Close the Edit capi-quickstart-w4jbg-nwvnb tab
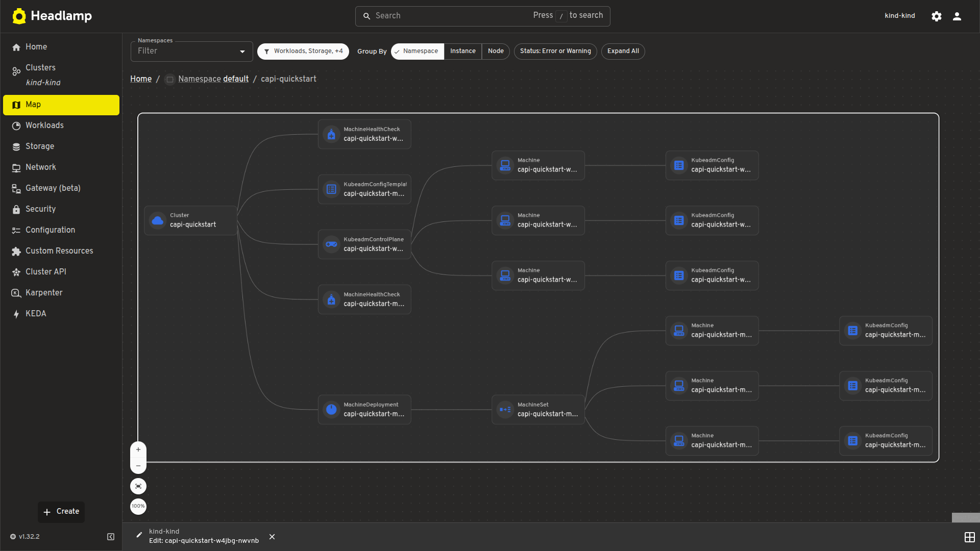Viewport: 980px width, 551px height. pyautogui.click(x=272, y=537)
